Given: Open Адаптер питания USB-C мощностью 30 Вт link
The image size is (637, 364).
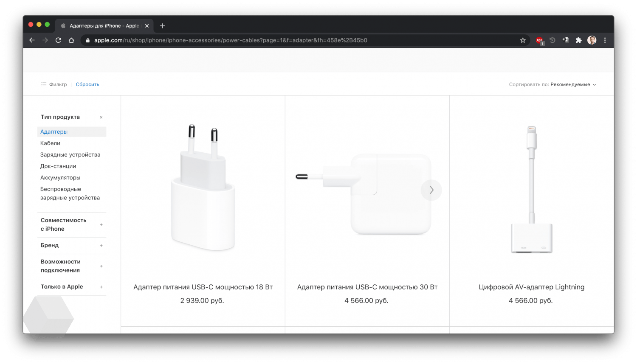Looking at the screenshot, I should pos(367,287).
